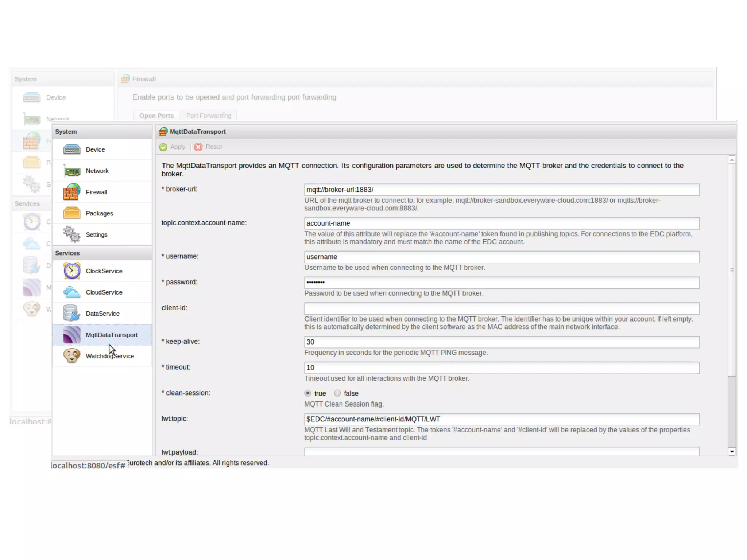Open the Packages box icon
The image size is (747, 560).
(x=71, y=213)
